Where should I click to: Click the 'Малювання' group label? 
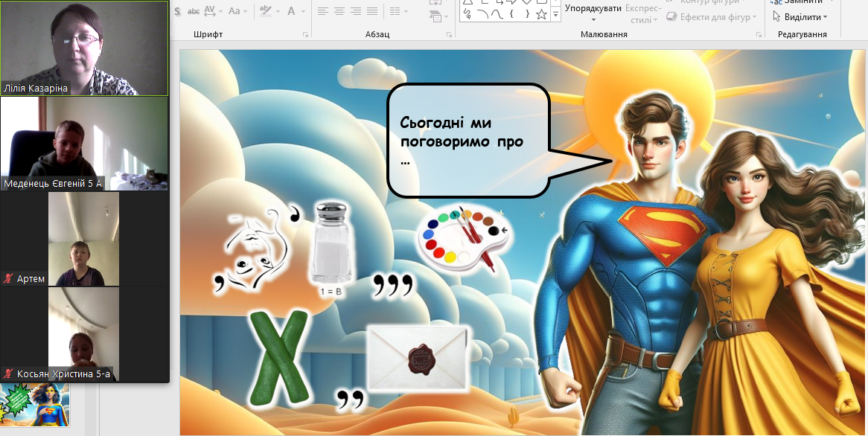pyautogui.click(x=604, y=34)
